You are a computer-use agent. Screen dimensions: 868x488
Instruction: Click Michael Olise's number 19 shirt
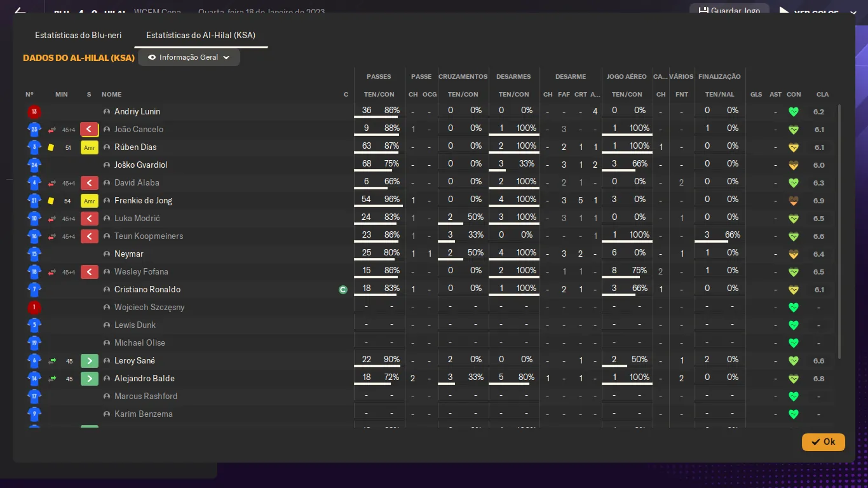pyautogui.click(x=34, y=343)
